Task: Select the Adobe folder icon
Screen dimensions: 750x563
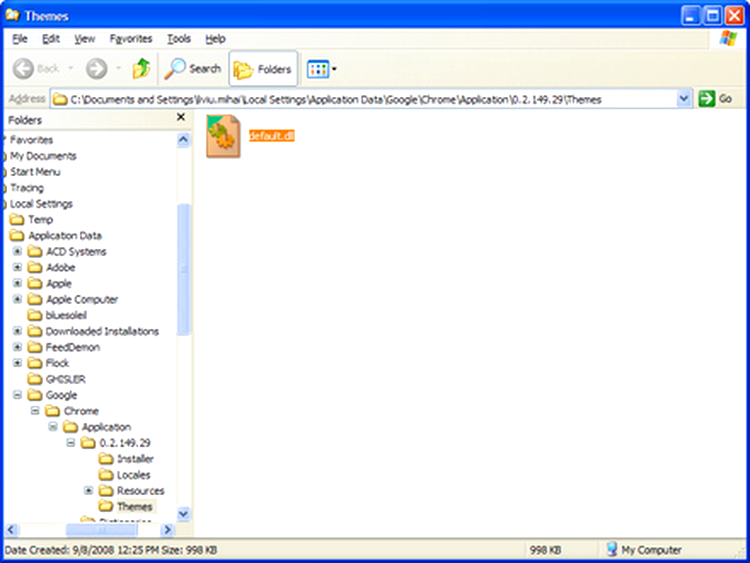Action: click(34, 267)
